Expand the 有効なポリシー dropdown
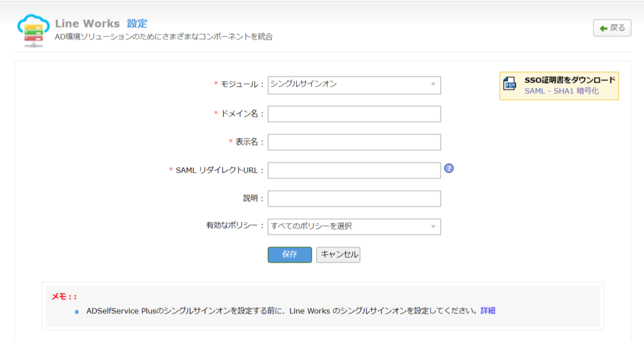The height and width of the screenshot is (340, 644). 354,227
